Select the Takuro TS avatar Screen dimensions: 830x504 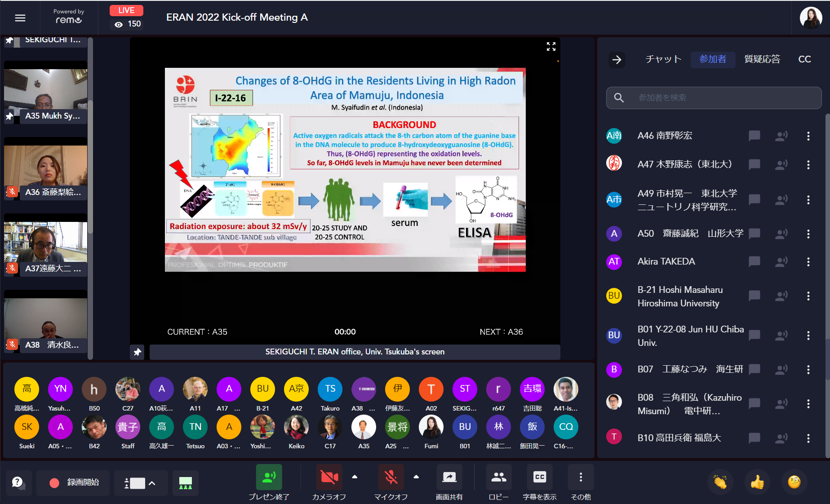tap(330, 389)
